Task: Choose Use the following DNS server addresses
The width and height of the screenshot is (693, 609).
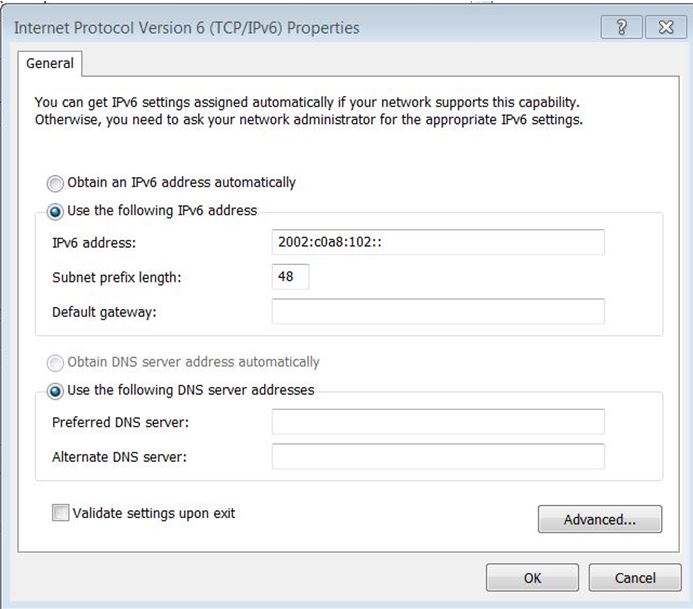Action: tap(55, 390)
